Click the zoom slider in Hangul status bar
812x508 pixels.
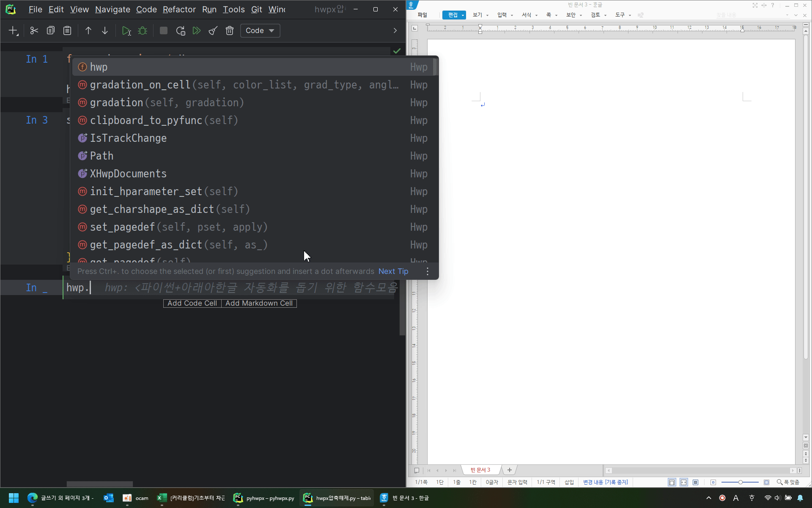click(740, 482)
